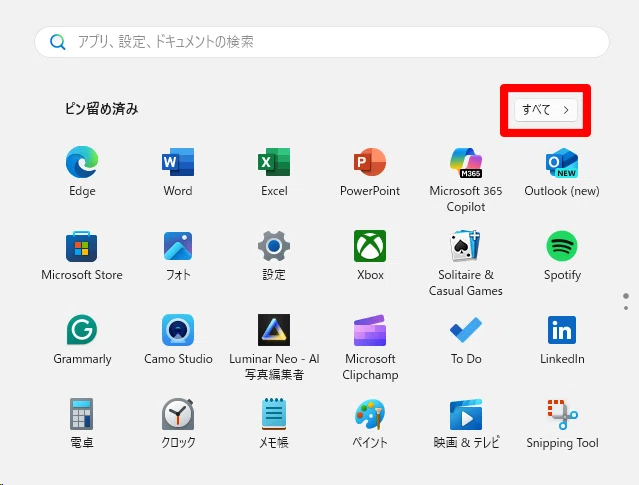Image resolution: width=639 pixels, height=485 pixels.
Task: Click the ピン留め済み heading
Action: [101, 109]
